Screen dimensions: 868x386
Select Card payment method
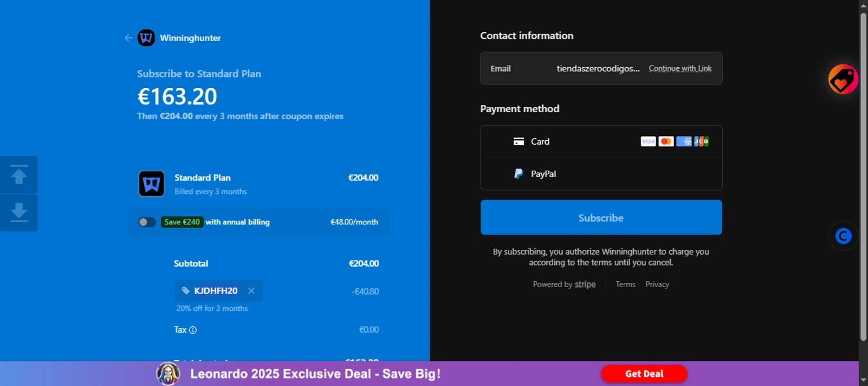(601, 142)
